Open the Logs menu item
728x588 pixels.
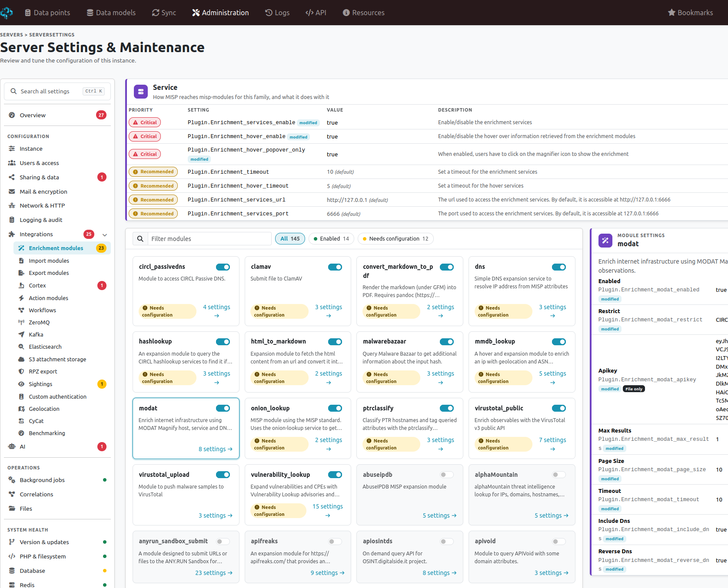pos(277,13)
